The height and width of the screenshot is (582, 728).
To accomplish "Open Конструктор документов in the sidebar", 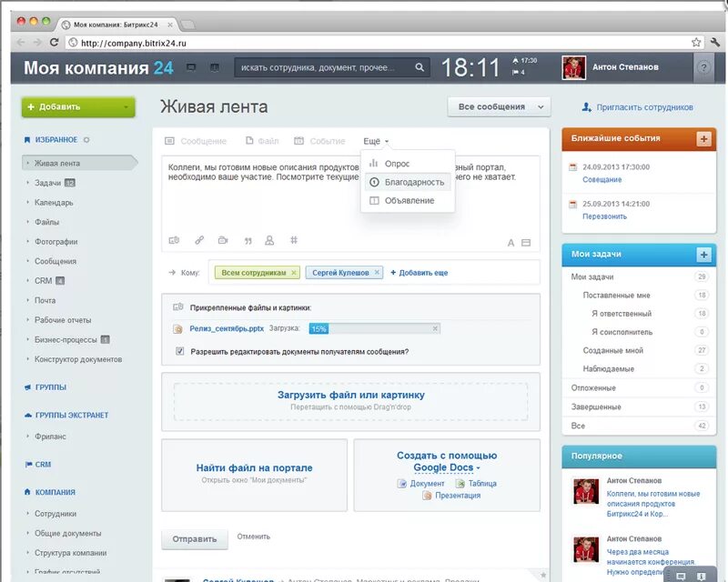I will pos(78,359).
